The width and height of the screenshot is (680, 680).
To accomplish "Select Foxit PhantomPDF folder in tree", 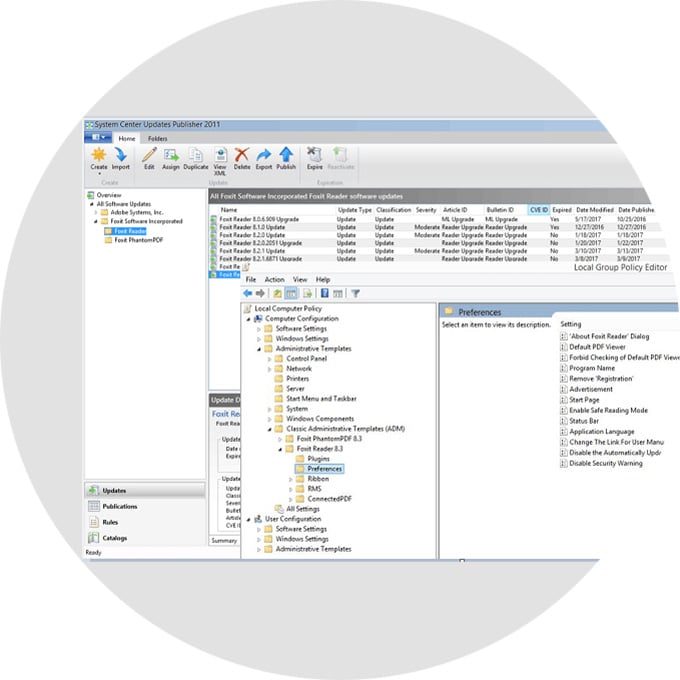I will point(138,240).
